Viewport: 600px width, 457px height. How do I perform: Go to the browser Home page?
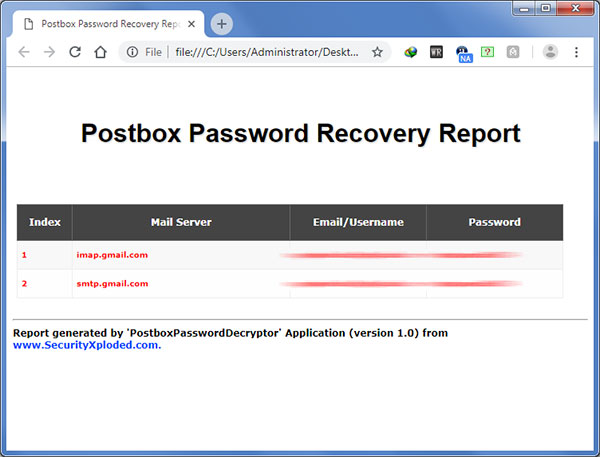(x=100, y=52)
